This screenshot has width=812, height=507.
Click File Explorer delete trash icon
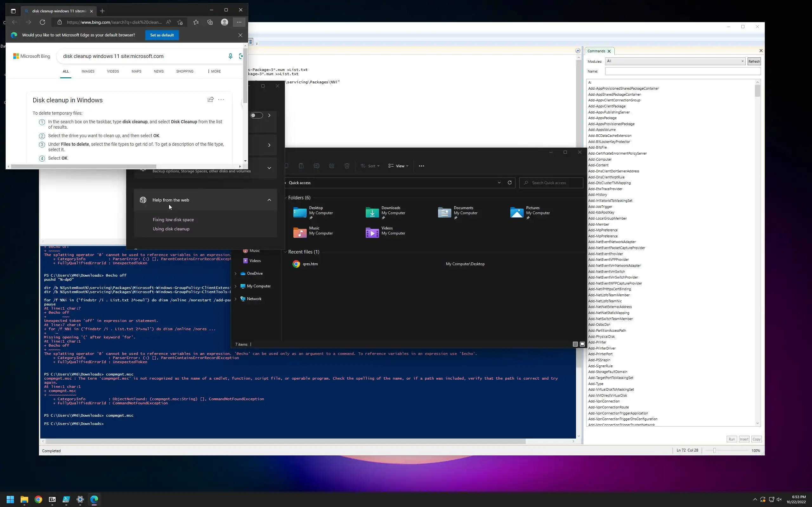click(347, 166)
